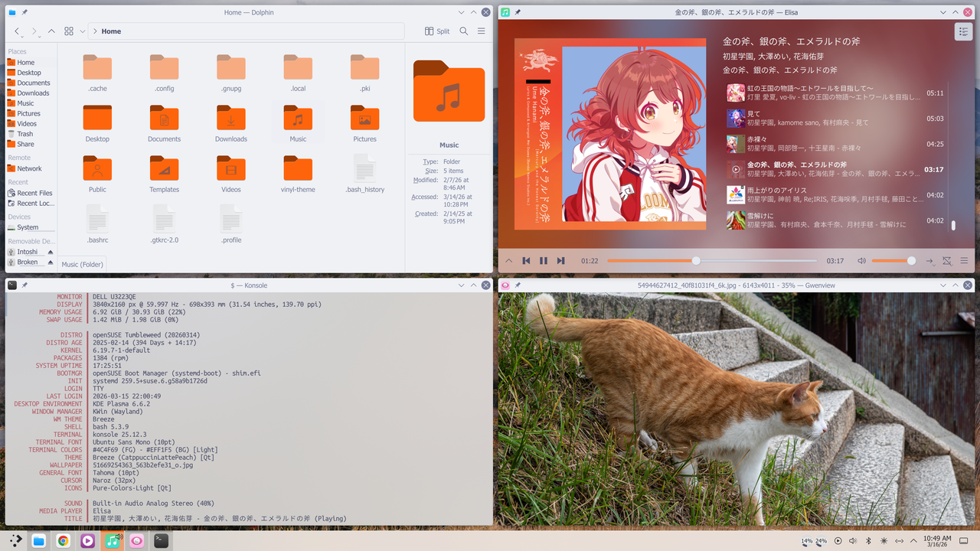Select the Pictures folder in file view
Screen dimensions: 980x551
point(364,124)
